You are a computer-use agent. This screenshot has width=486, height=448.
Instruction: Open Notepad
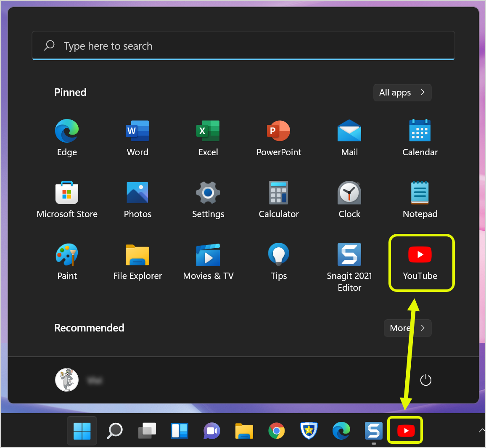[x=420, y=200]
